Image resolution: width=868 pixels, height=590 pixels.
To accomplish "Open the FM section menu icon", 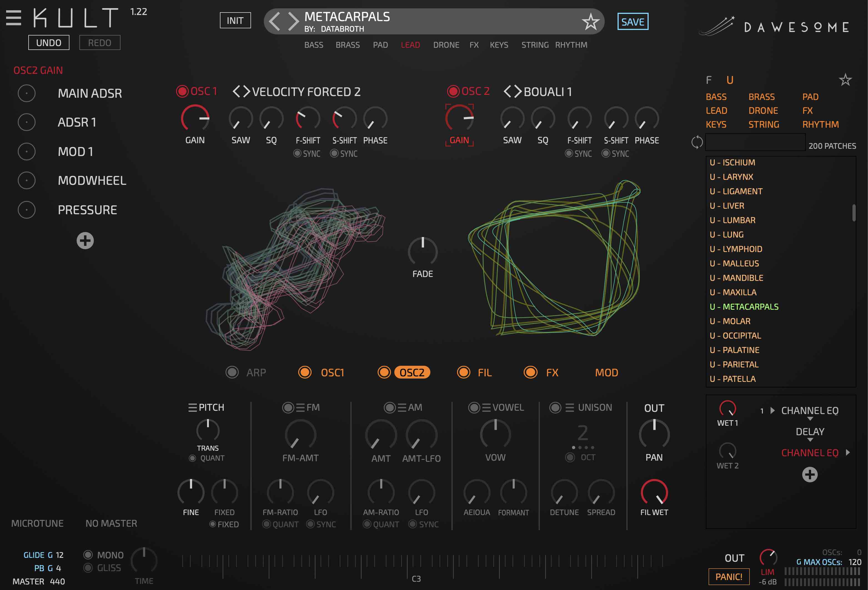I will [x=300, y=407].
